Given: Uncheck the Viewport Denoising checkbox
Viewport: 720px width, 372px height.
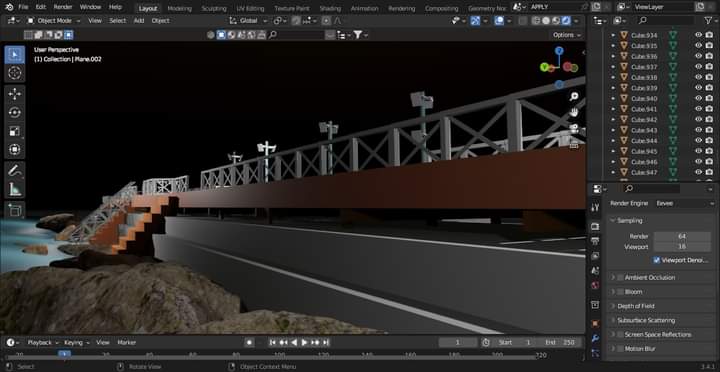Looking at the screenshot, I should pos(657,260).
